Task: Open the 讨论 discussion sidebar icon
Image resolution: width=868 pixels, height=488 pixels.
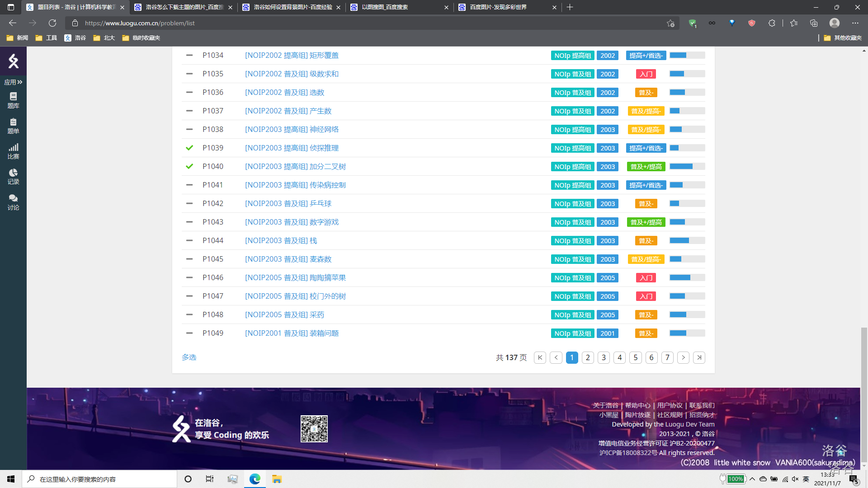Action: (13, 202)
